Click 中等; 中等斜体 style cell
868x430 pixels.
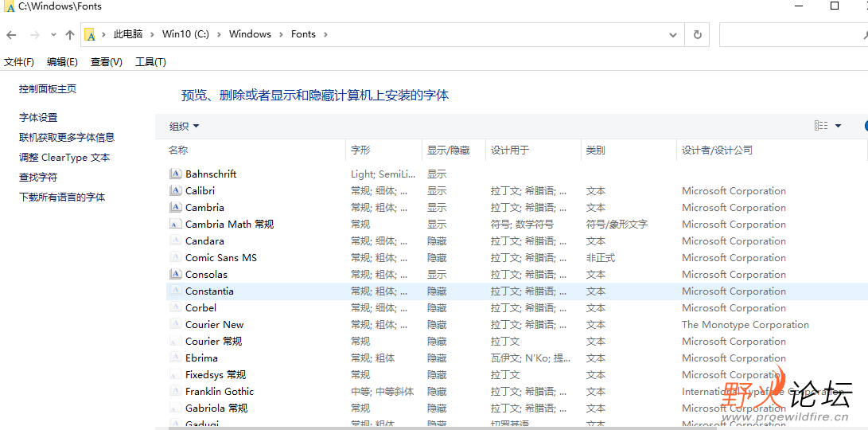click(x=383, y=391)
